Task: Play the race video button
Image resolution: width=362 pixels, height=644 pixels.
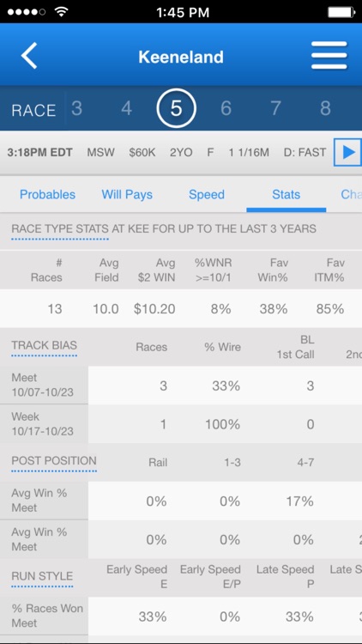Action: (x=348, y=152)
